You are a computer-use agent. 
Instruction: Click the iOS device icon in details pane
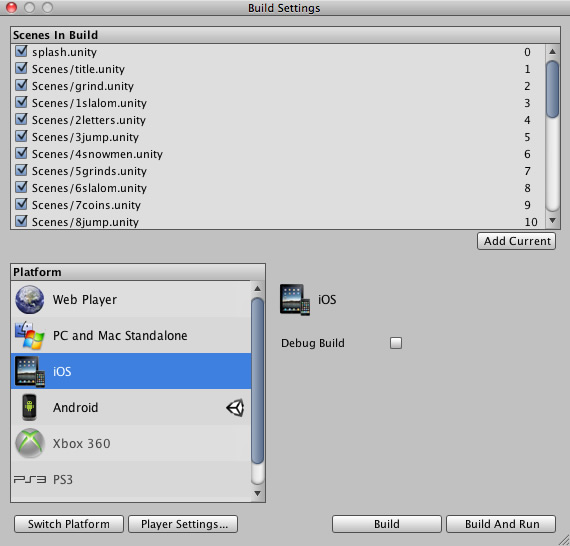point(295,300)
